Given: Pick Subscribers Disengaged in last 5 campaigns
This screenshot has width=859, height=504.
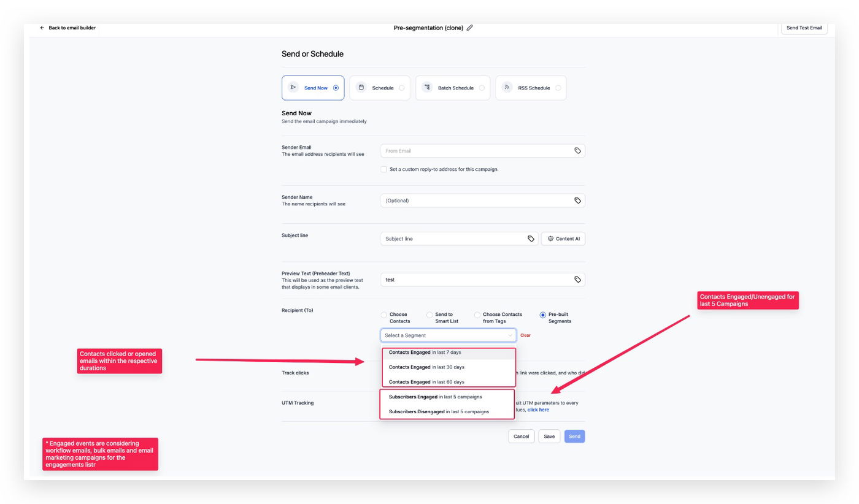Looking at the screenshot, I should tap(439, 411).
